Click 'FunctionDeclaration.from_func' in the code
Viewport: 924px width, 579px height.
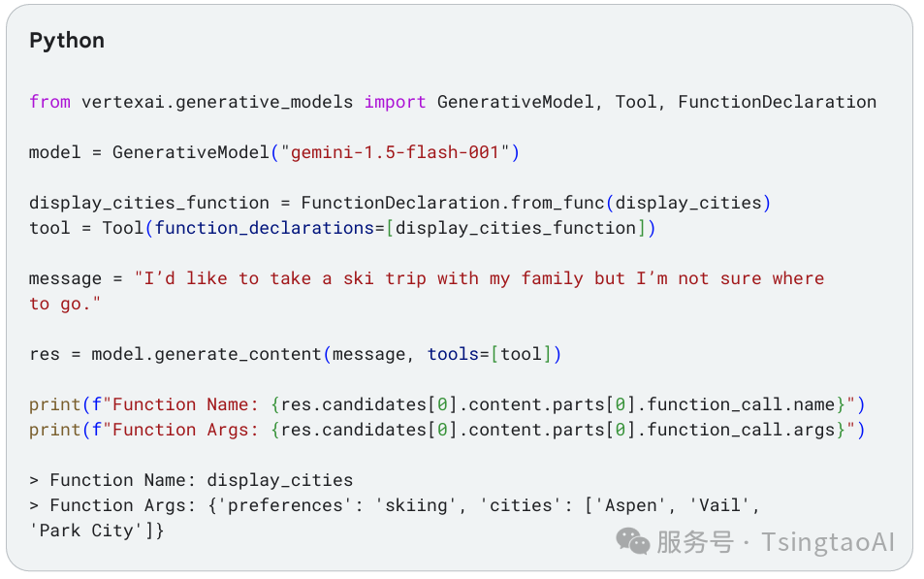453,203
